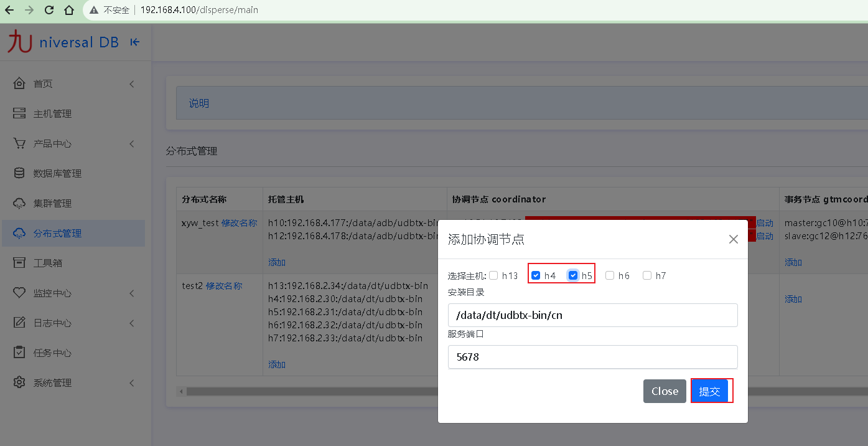This screenshot has height=446, width=868.
Task: Collapse the sidebar with the arrow icon
Action: click(135, 42)
